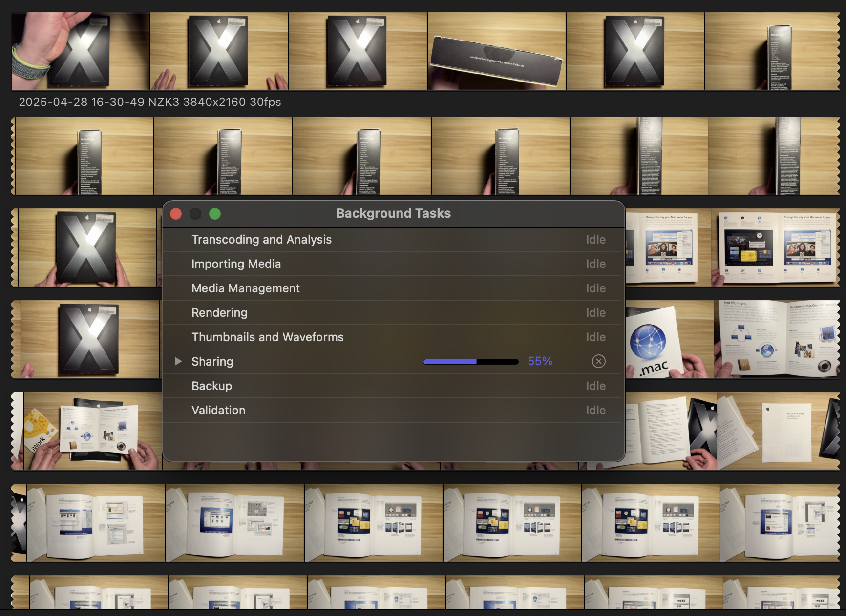This screenshot has height=616, width=846.
Task: Click Idle status of Validation row
Action: pos(596,411)
